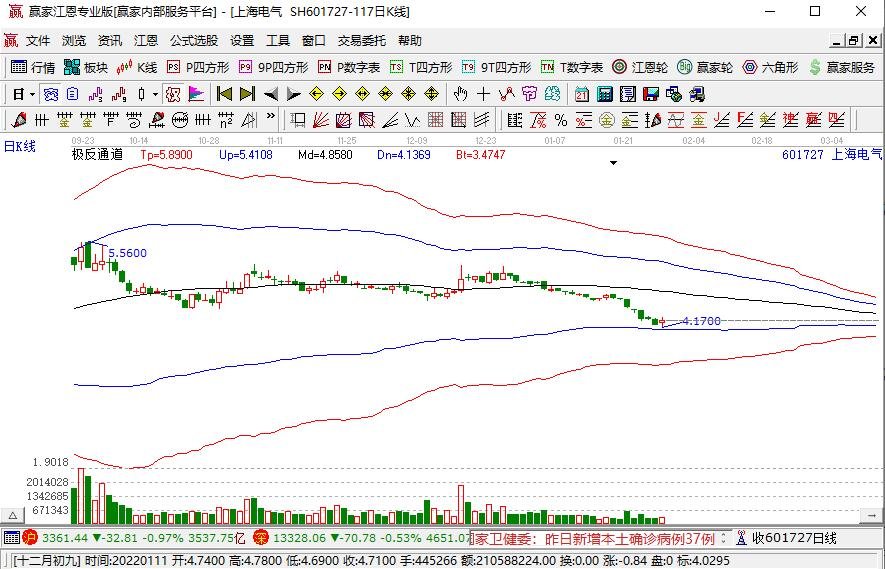Screen dimensions: 885x569
Task: Open the 江恩轮 Gann wheel
Action: pos(640,68)
